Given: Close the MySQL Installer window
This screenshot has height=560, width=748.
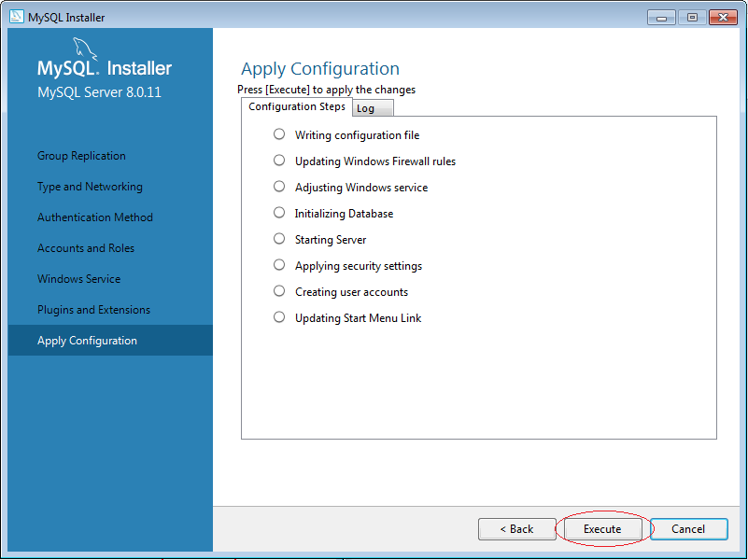Looking at the screenshot, I should coord(723,18).
